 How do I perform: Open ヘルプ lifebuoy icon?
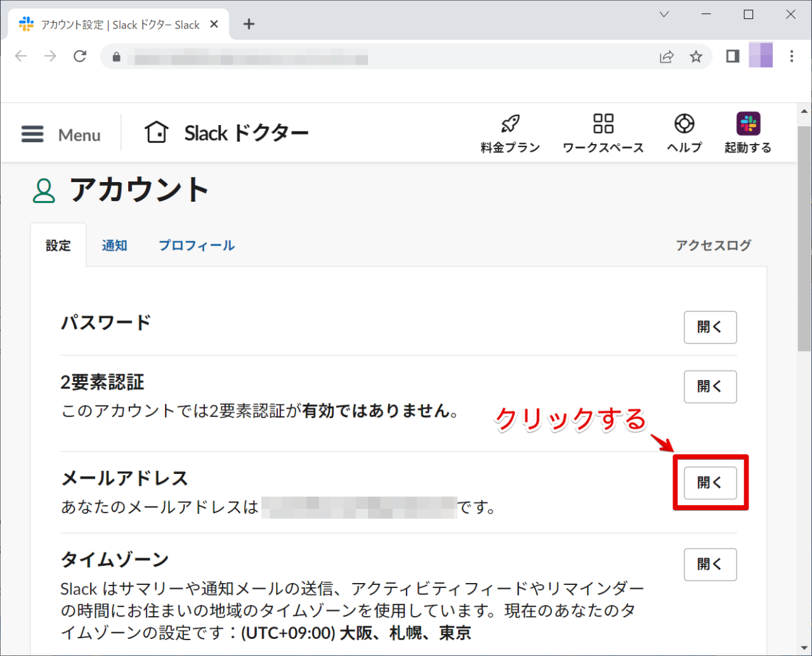click(684, 123)
